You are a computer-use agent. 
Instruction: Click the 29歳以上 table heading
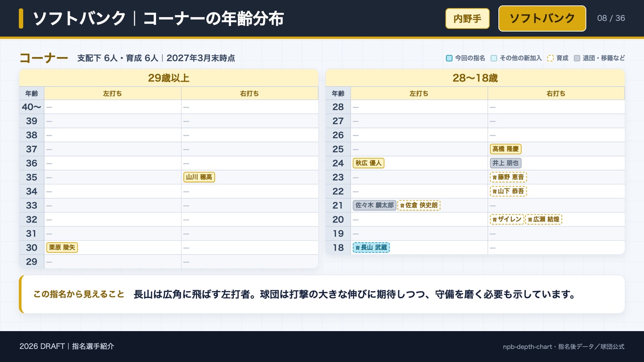click(x=169, y=78)
